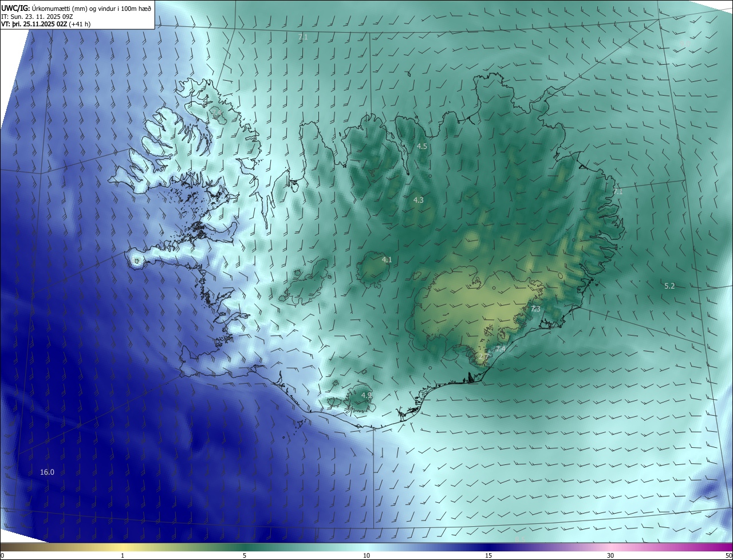Screen dimensions: 733x560
Task: Click the '50' tick on the color scale
Action: [x=728, y=556]
